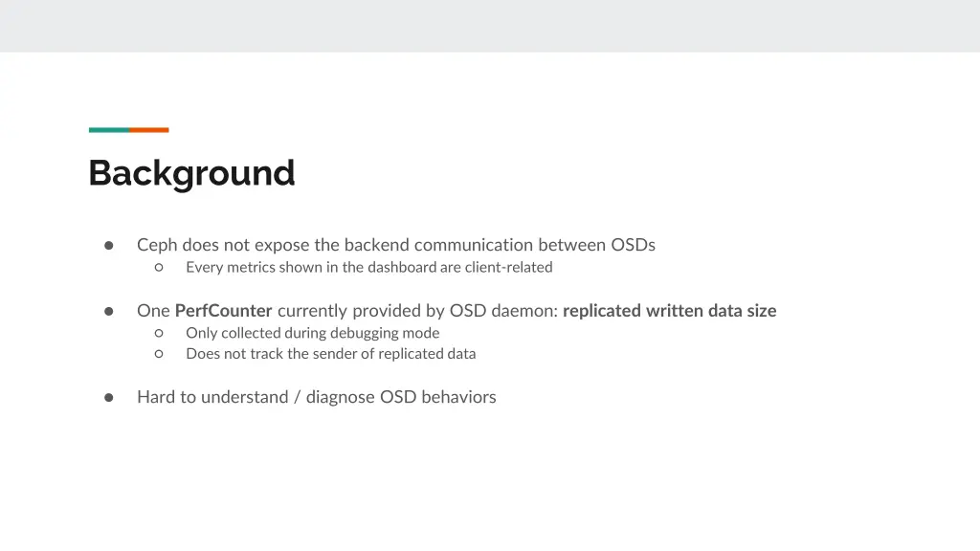Click the filled bullet beside "Ceph does not expose"
Image resolution: width=980 pixels, height=551 pixels.
click(x=109, y=246)
